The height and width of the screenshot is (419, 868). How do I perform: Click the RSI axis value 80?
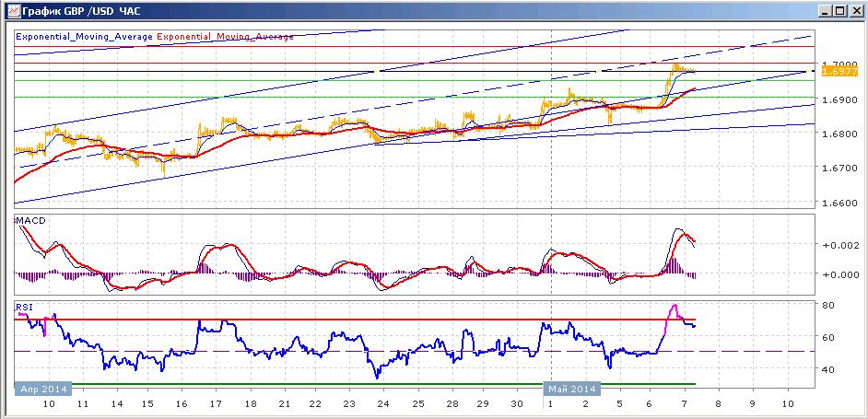(828, 305)
